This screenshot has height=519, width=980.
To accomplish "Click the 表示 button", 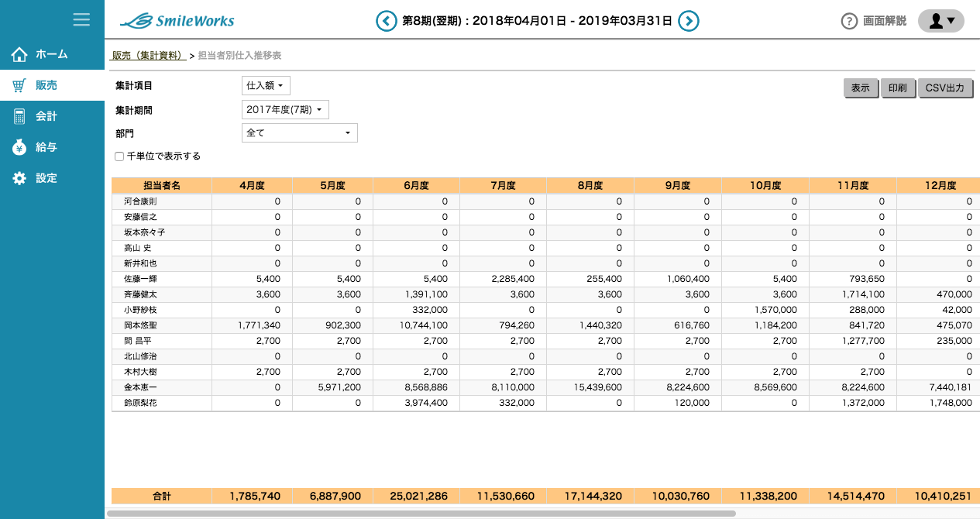I will [861, 88].
